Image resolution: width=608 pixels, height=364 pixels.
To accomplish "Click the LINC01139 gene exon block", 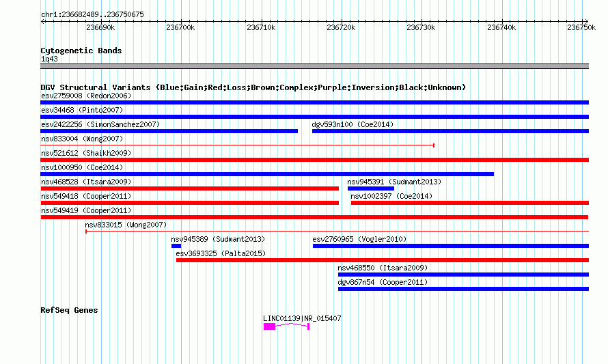I will coord(269,326).
